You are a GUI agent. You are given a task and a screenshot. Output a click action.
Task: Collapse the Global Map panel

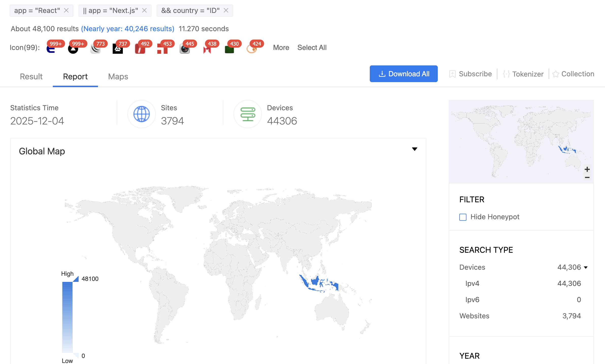(x=415, y=149)
